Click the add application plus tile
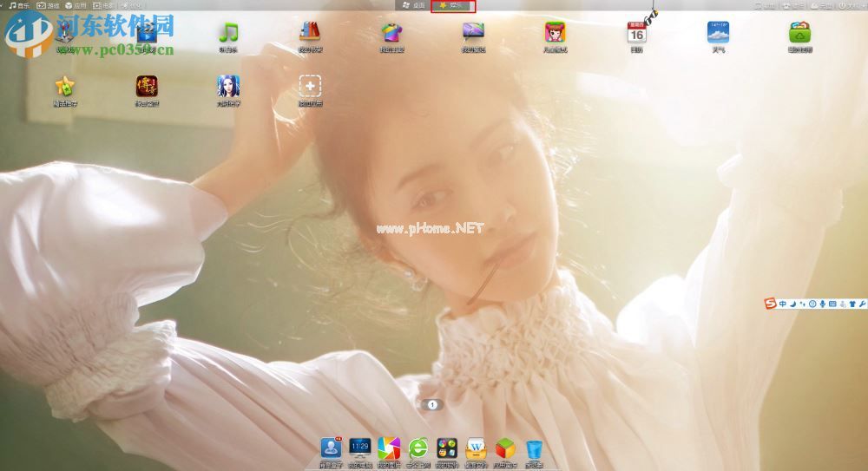Screen dimensions: 868x471 pyautogui.click(x=310, y=86)
